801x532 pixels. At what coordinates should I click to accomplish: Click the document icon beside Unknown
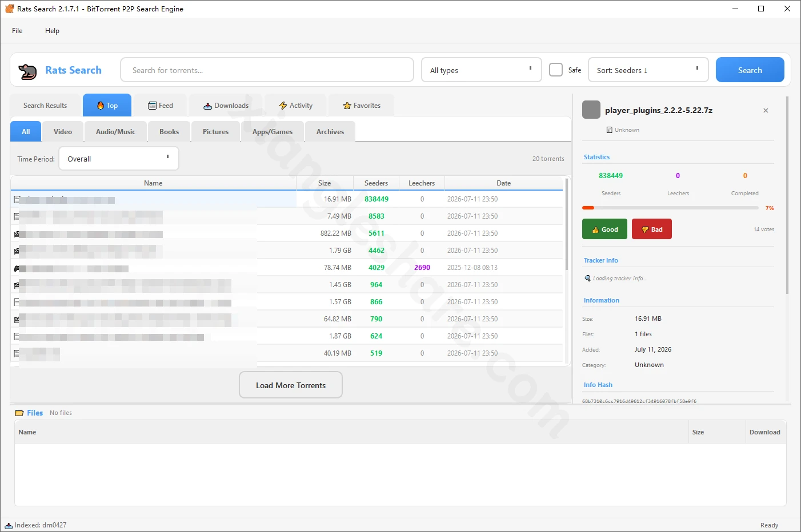[610, 130]
